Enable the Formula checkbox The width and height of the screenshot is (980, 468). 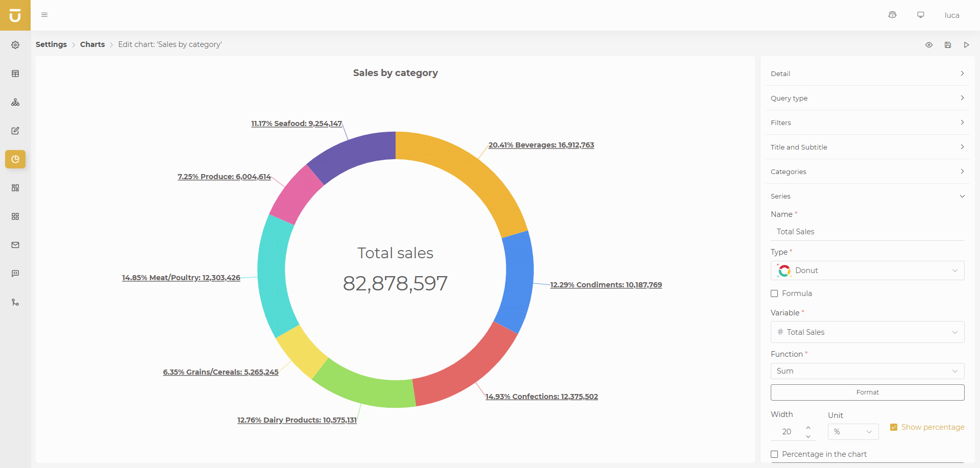(x=774, y=293)
